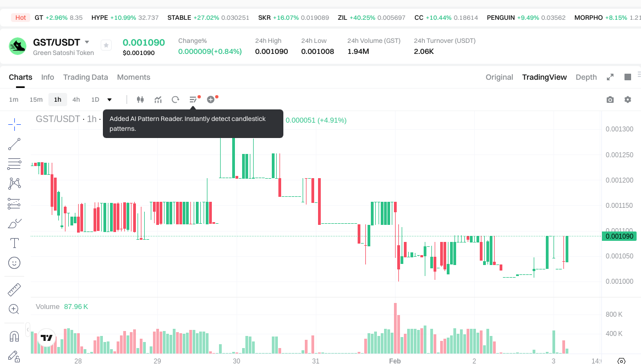Expand the GST/USDT pair selector arrow

tap(87, 42)
